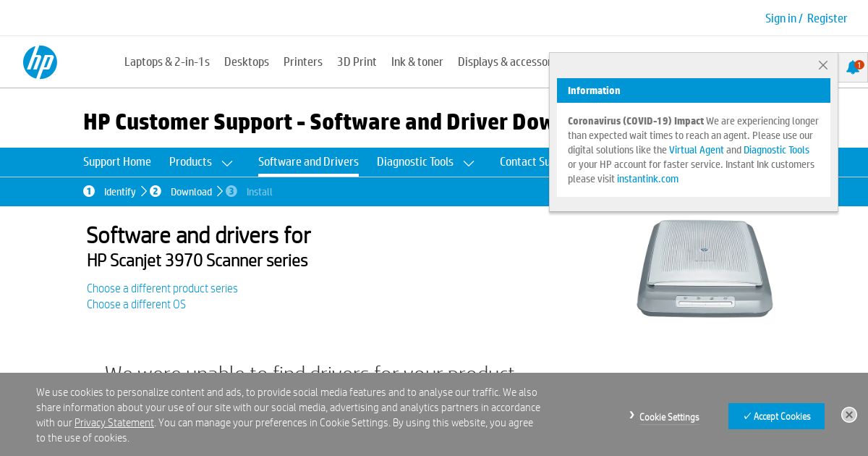
Task: Click Choose a different OS link
Action: [x=136, y=304]
